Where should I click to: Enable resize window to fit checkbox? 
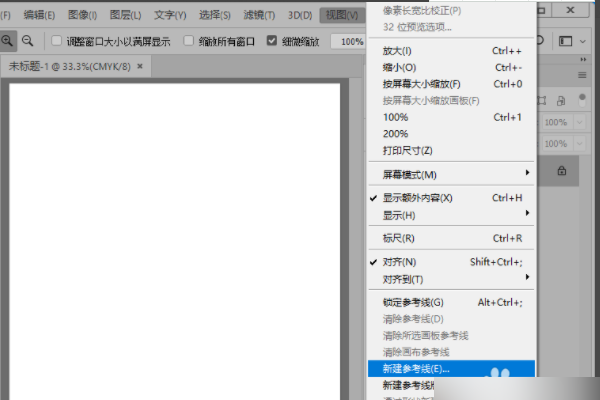[x=57, y=41]
